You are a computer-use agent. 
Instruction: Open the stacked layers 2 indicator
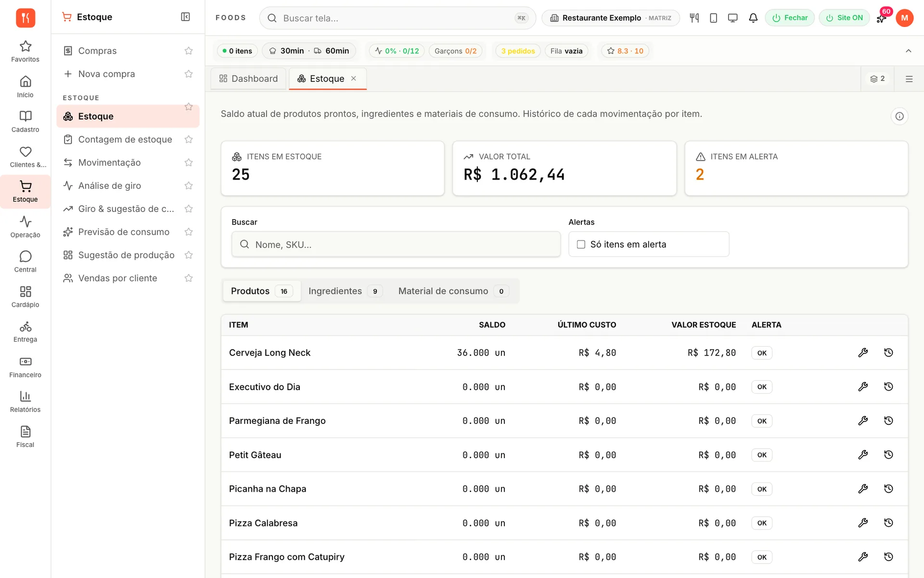877,79
